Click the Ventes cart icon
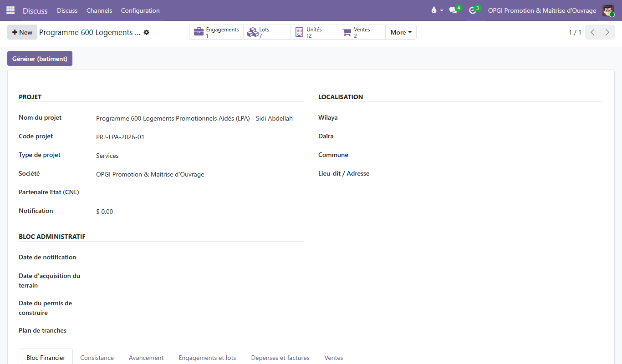Viewport: 622px width, 364px height. 347,32
